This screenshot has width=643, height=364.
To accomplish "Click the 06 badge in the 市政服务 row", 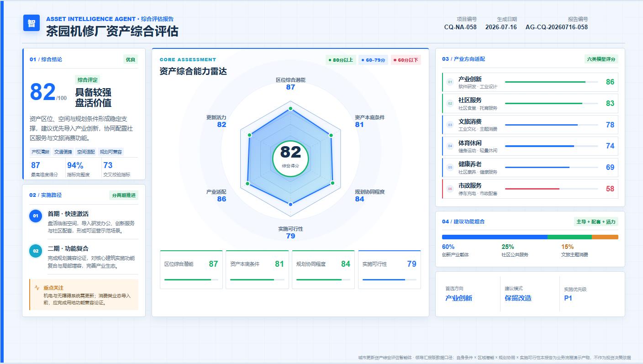I will click(450, 189).
